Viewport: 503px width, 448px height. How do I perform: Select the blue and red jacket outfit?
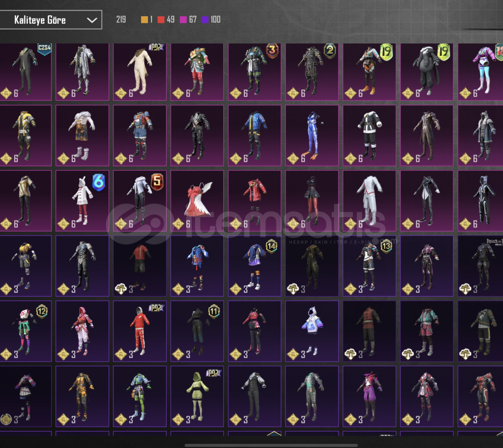coord(197,266)
